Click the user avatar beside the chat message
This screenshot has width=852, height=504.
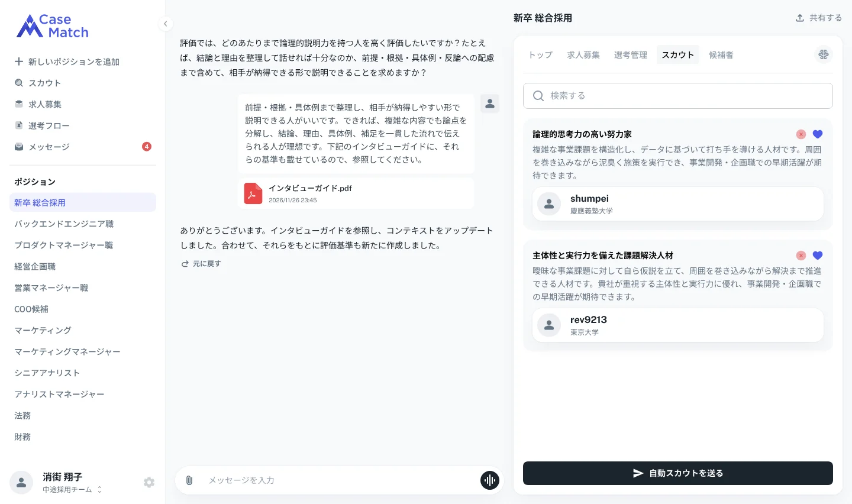[490, 104]
